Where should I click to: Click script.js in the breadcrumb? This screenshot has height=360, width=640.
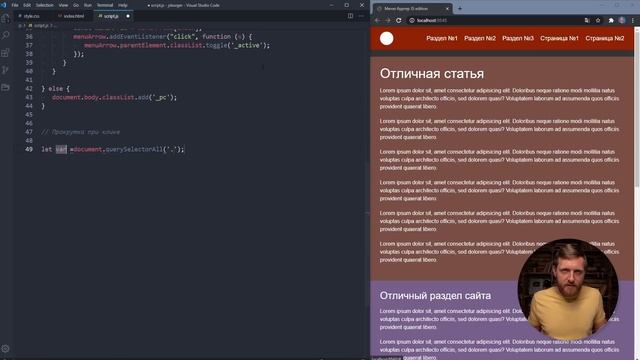click(40, 25)
